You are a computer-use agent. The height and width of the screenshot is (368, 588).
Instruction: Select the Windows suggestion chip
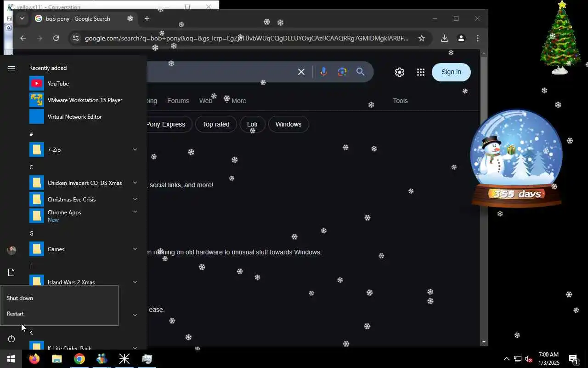[x=288, y=124]
